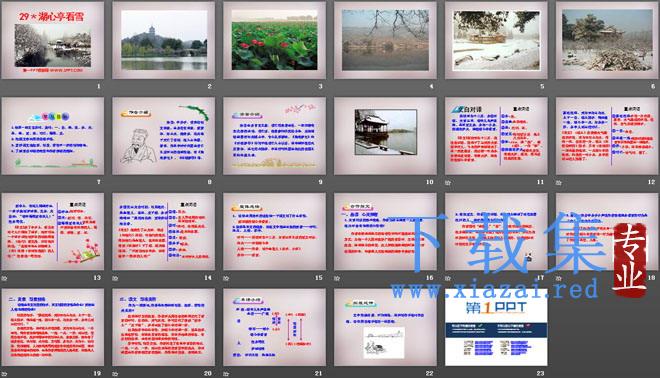660x378 pixels.
Task: Select slide 13 with the plum blossom decoration
Action: 53,232
